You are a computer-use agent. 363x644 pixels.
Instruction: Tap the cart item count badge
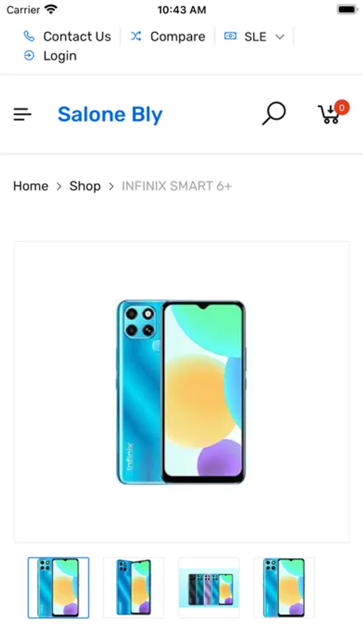tap(342, 107)
